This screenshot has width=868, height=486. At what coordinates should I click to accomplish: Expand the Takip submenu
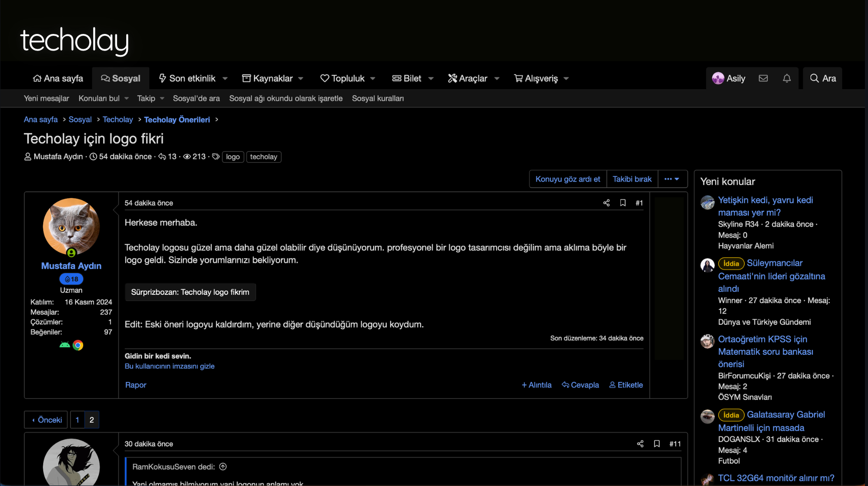pos(162,99)
